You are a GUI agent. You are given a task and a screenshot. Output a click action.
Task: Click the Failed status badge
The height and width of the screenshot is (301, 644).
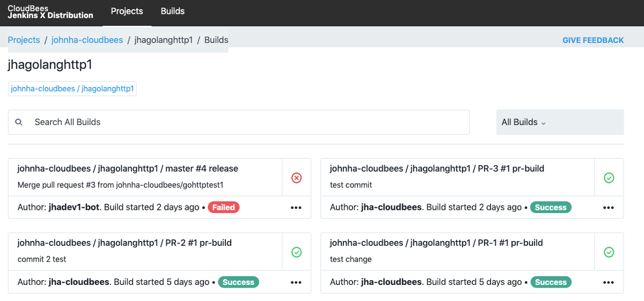pos(224,207)
